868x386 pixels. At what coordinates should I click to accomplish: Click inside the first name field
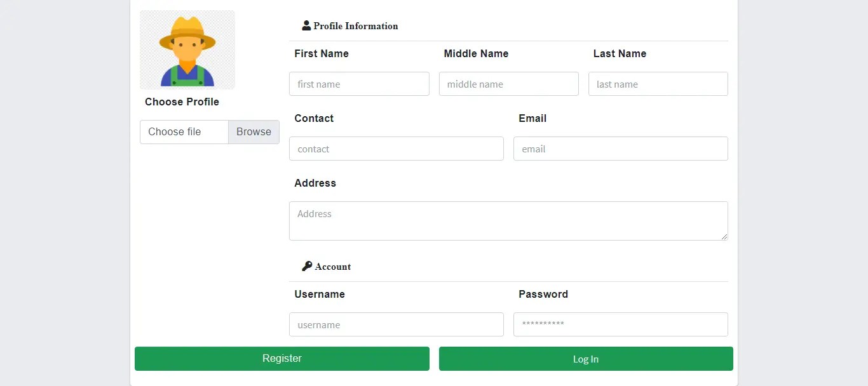click(359, 84)
